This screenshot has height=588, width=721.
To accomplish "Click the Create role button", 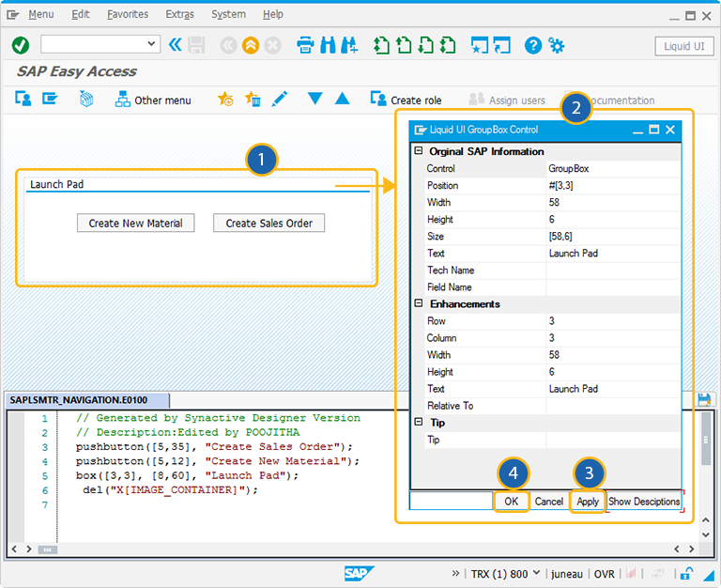I will tap(406, 100).
